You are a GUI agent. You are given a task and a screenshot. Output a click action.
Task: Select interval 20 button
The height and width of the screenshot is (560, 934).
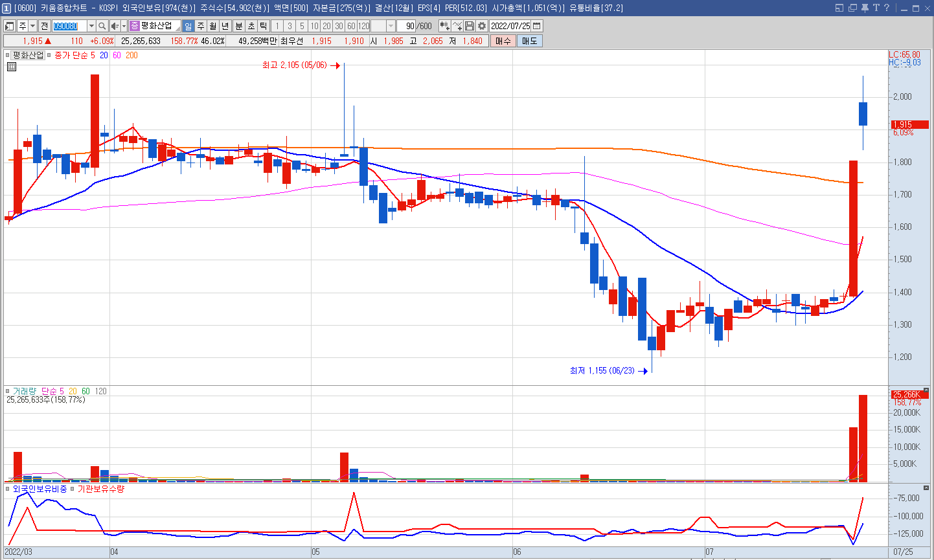[x=326, y=26]
